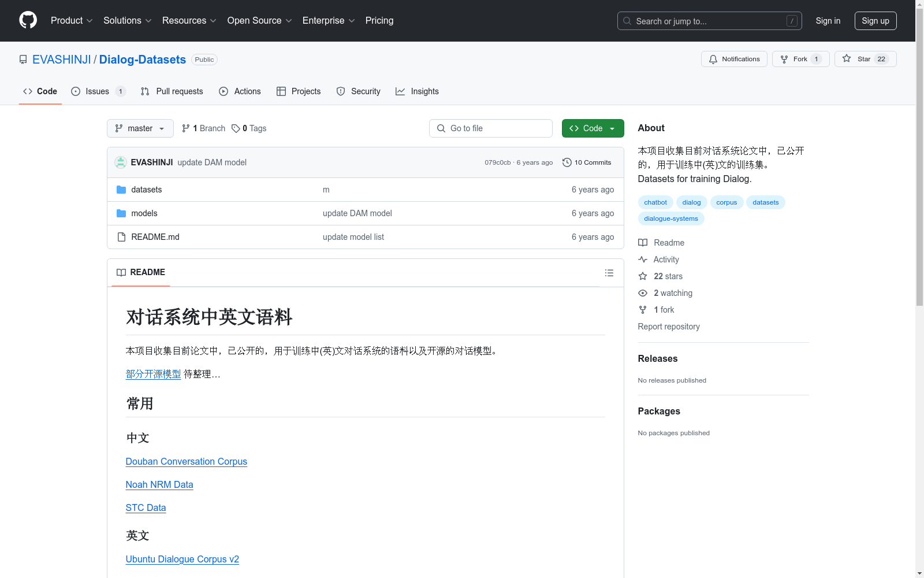Open the Ubuntu Dialogue Corpus v2 link

pyautogui.click(x=182, y=559)
